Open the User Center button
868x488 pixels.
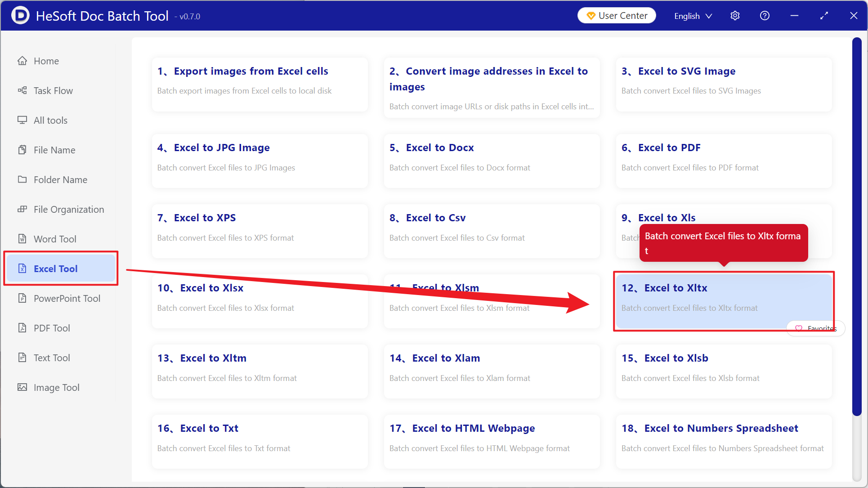click(x=617, y=16)
